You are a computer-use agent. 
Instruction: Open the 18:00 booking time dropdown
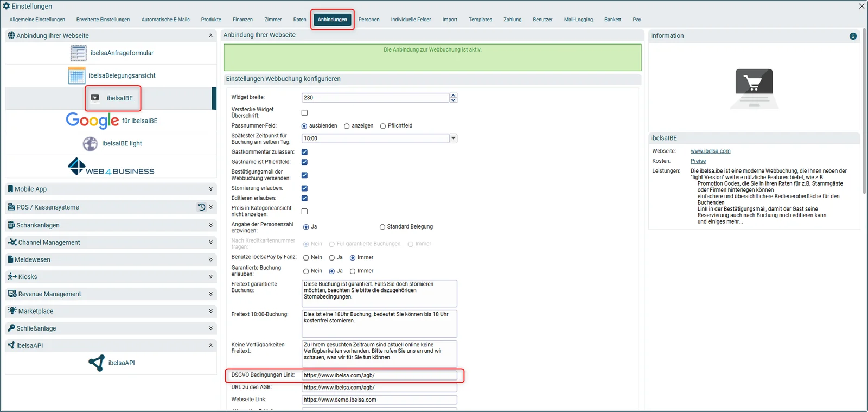454,138
